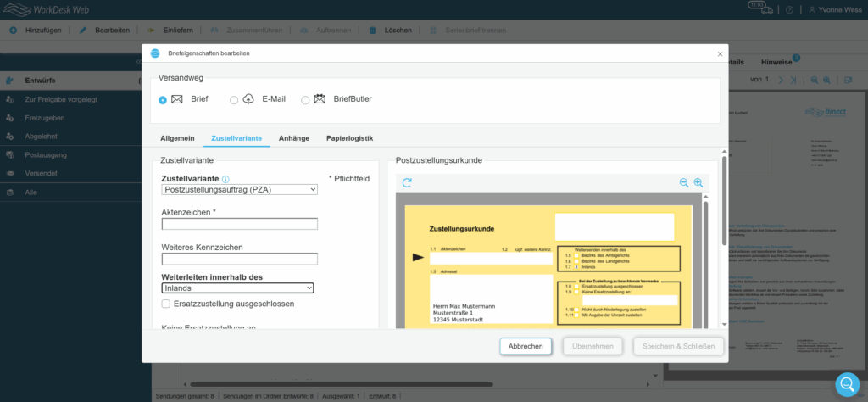
Task: Click the Auftrennen split icon
Action: tap(304, 30)
